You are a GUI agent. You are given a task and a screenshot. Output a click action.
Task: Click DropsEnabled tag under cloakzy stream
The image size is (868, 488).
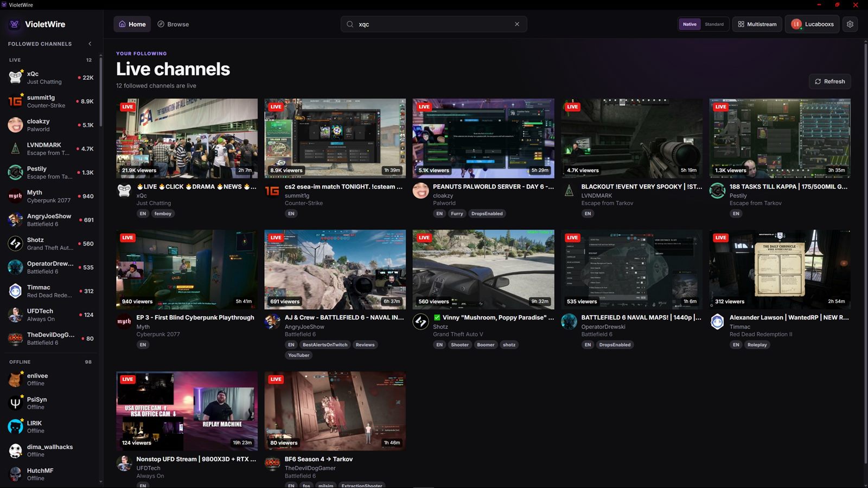487,214
